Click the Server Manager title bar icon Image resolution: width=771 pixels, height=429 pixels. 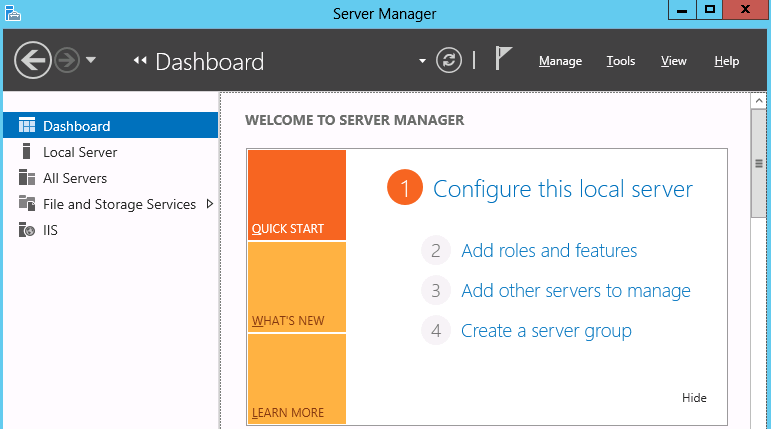pos(13,13)
